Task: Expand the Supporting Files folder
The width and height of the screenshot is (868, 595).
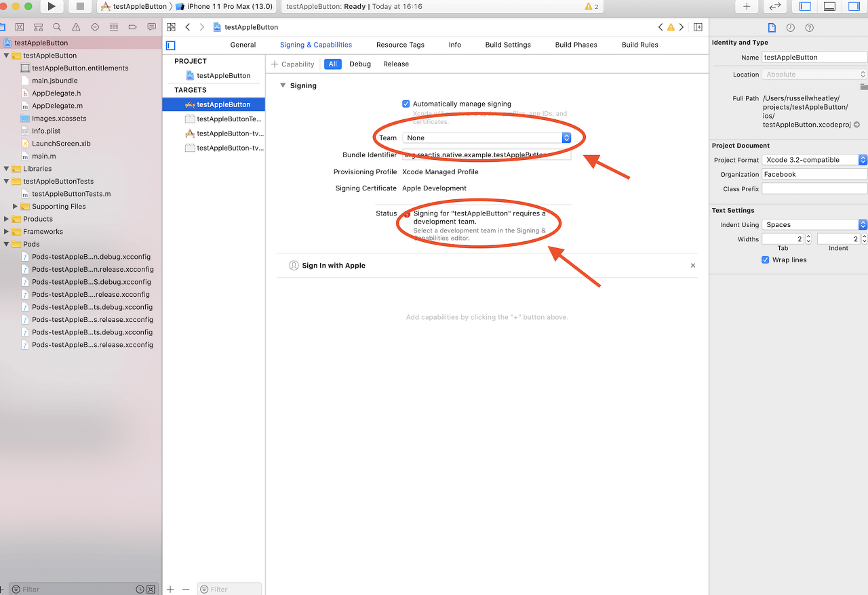Action: 16,207
